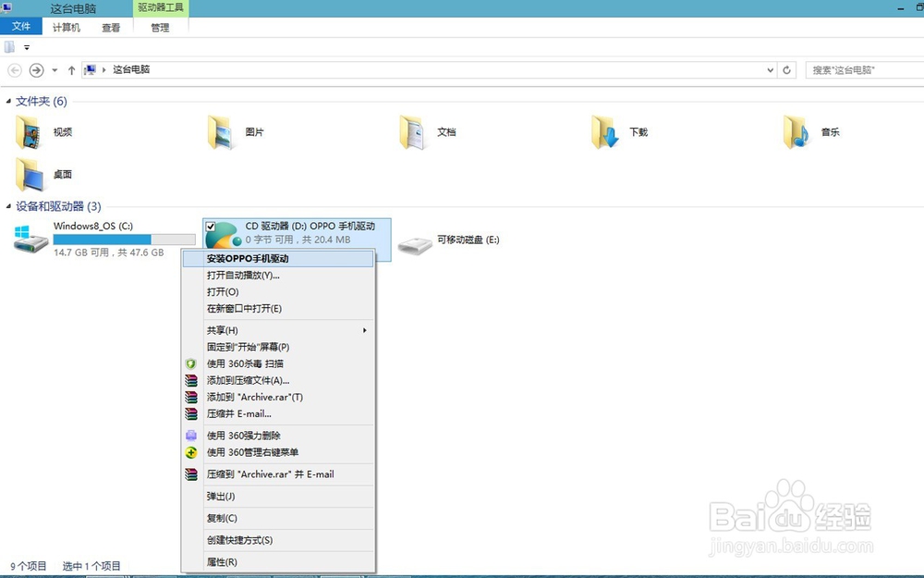Screen dimensions: 924x578
Task: Choose 弹出(J) to eject the disc
Action: coord(278,496)
